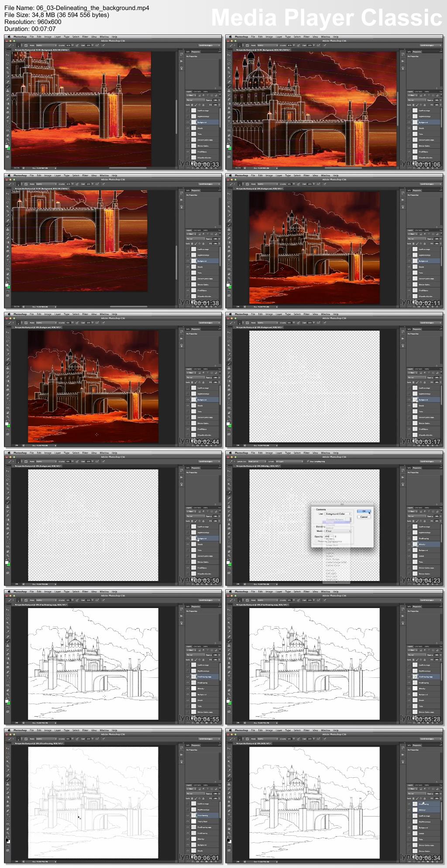
Task: Select Marquee tool in 00:02:11 frame
Action: pyautogui.click(x=229, y=198)
